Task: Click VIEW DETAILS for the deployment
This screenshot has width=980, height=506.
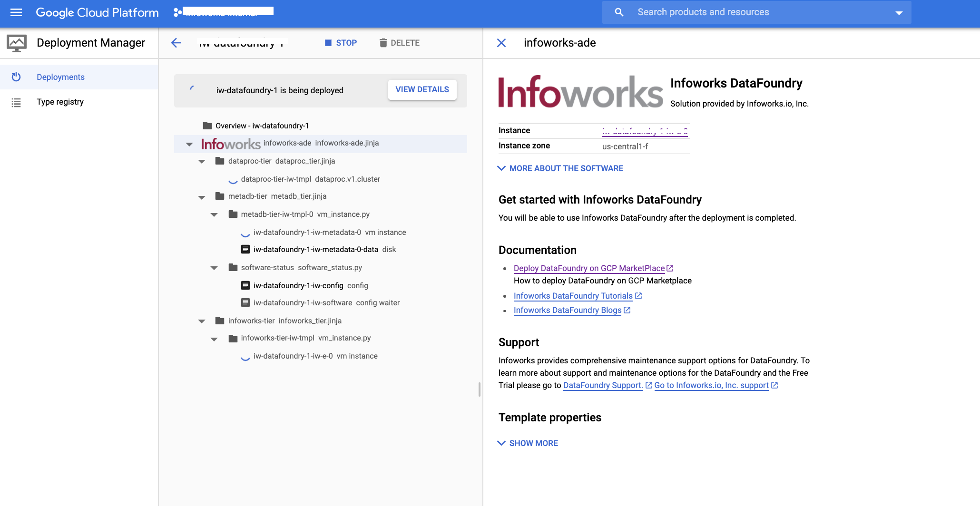Action: (422, 89)
